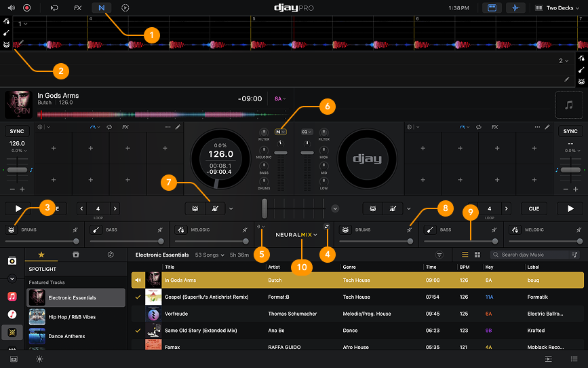The height and width of the screenshot is (368, 588).
Task: Open the Hip Hop / R&B Vibes playlist
Action: click(x=76, y=317)
